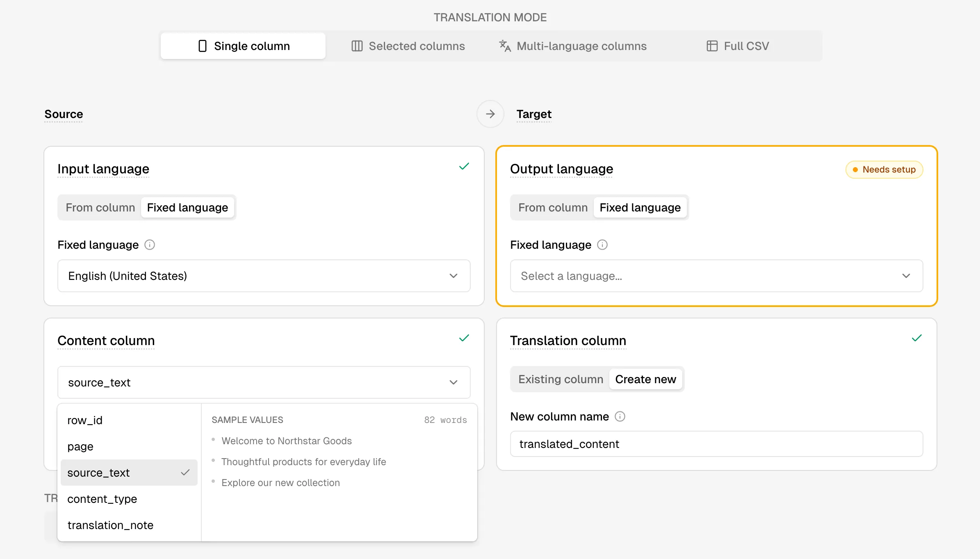Click the Input language heading
Viewport: 980px width, 559px height.
(x=103, y=169)
